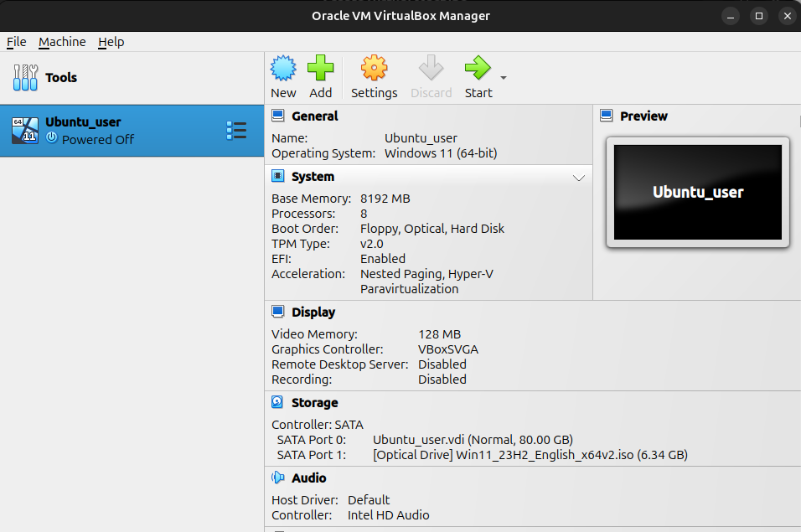Open the File menu

tap(17, 42)
